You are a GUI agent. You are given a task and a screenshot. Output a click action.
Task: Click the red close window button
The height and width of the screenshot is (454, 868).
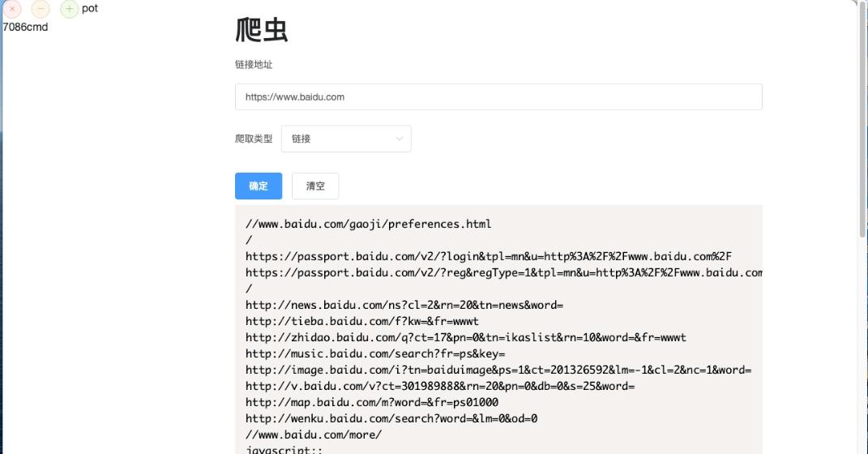[x=12, y=9]
